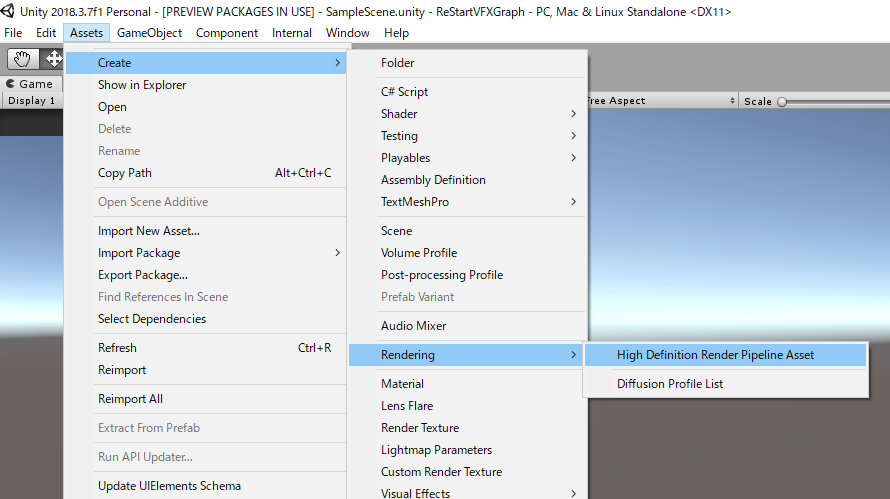Create an Audio Mixer
Image resolution: width=890 pixels, height=499 pixels.
pos(467,325)
